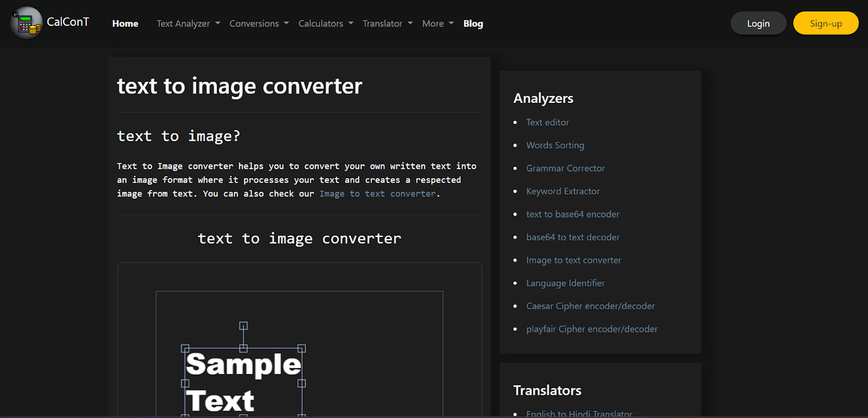Expand the Text Analyzer dropdown menu
Screen dimensions: 868x418
point(188,24)
